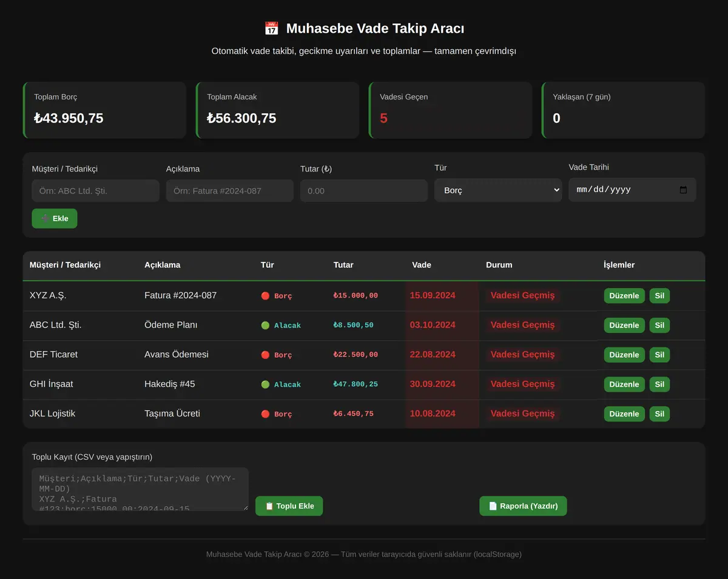Click the red Borç indicator for XYZ A.Ş.
The image size is (728, 579).
point(265,296)
